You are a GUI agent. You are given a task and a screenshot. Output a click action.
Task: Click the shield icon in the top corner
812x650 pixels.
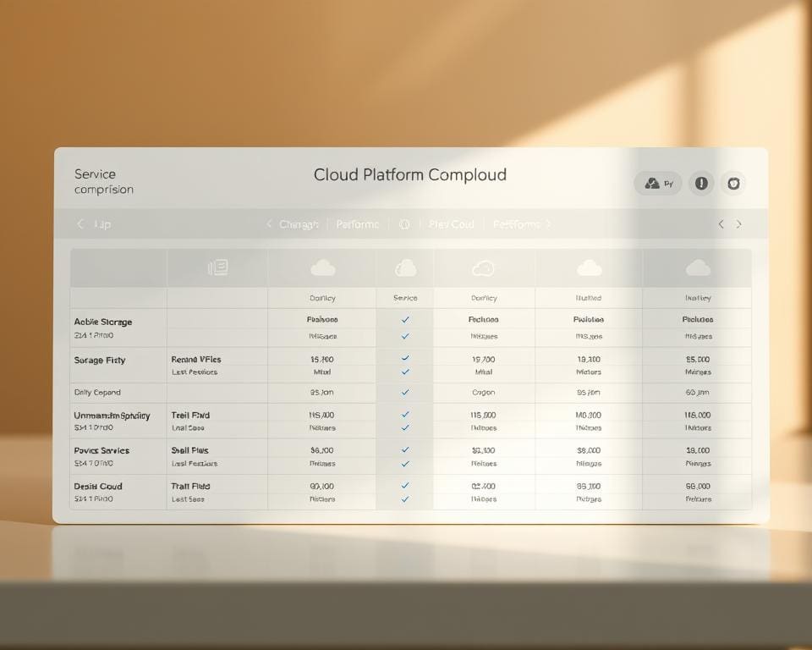732,183
